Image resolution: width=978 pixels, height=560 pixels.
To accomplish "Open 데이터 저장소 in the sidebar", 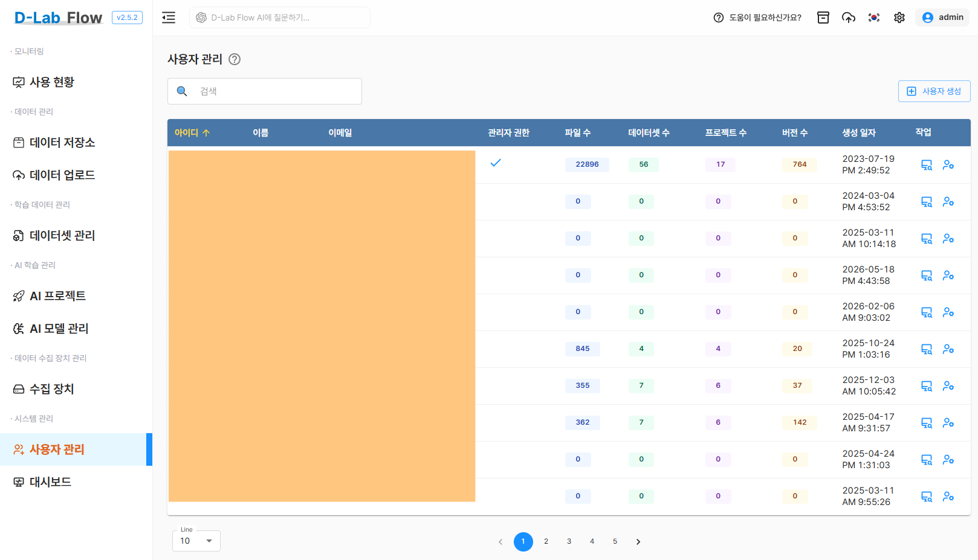I will pos(76,143).
